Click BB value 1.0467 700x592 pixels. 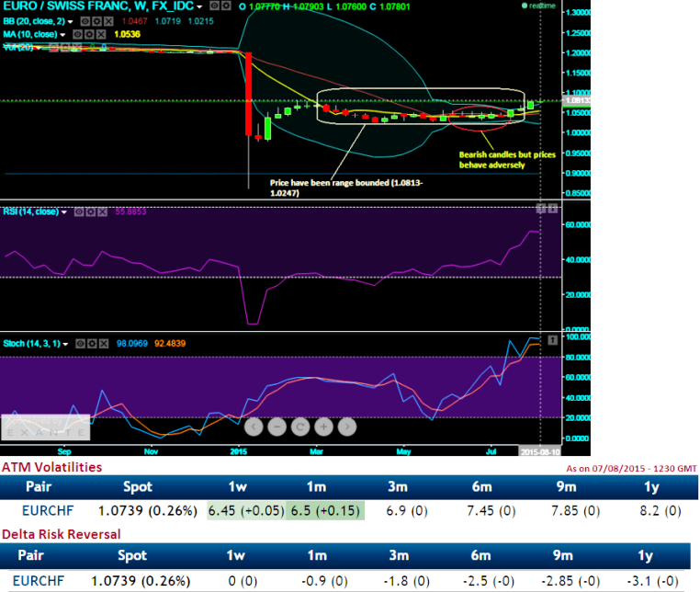[x=134, y=21]
